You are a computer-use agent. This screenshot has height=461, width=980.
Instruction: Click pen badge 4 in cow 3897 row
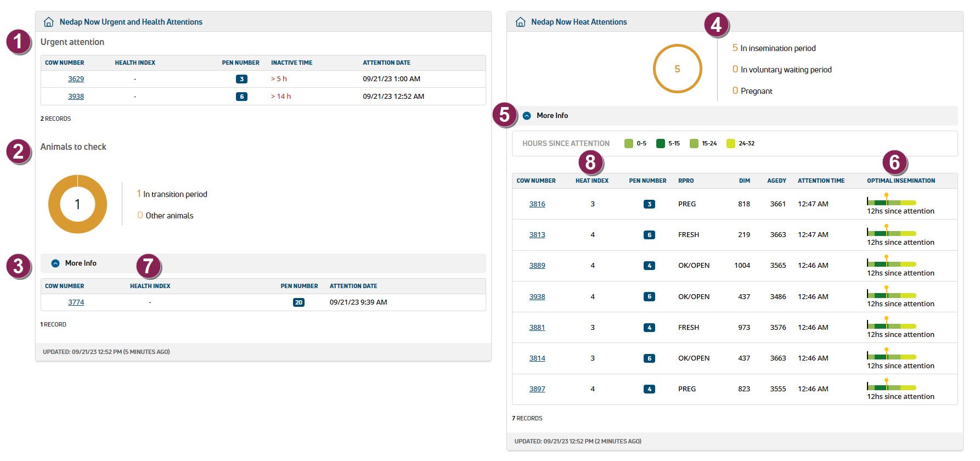point(649,389)
